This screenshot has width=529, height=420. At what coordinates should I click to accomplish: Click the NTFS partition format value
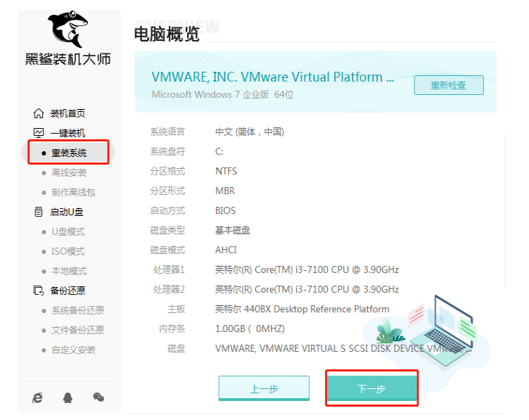[x=226, y=171]
